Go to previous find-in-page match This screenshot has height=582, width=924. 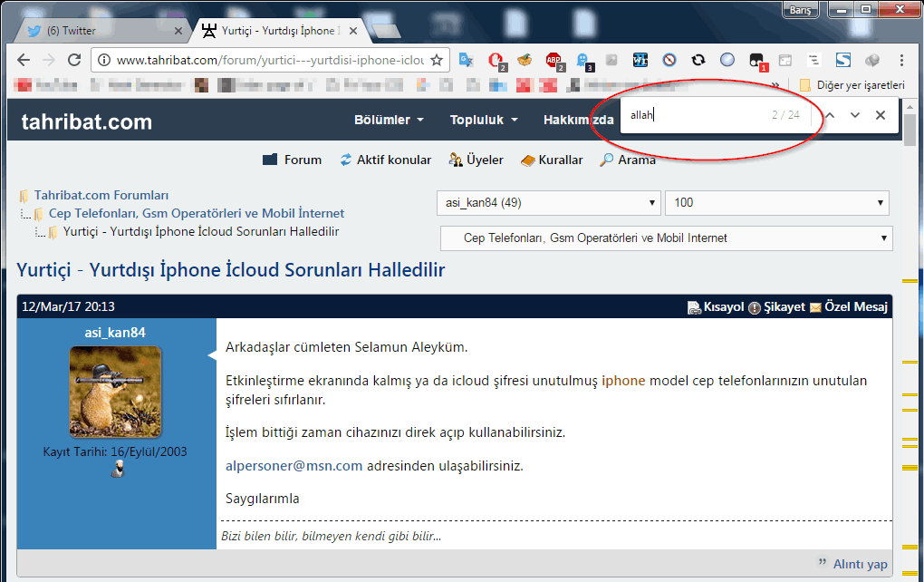pyautogui.click(x=829, y=115)
